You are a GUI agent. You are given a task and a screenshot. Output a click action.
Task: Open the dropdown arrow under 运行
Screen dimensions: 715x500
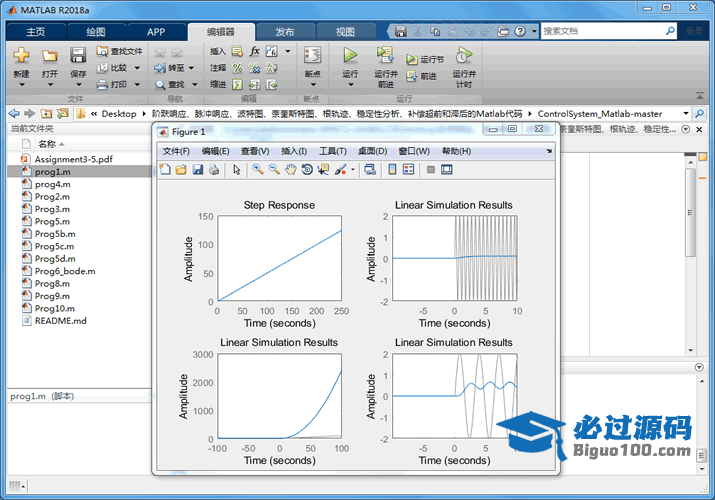point(350,85)
